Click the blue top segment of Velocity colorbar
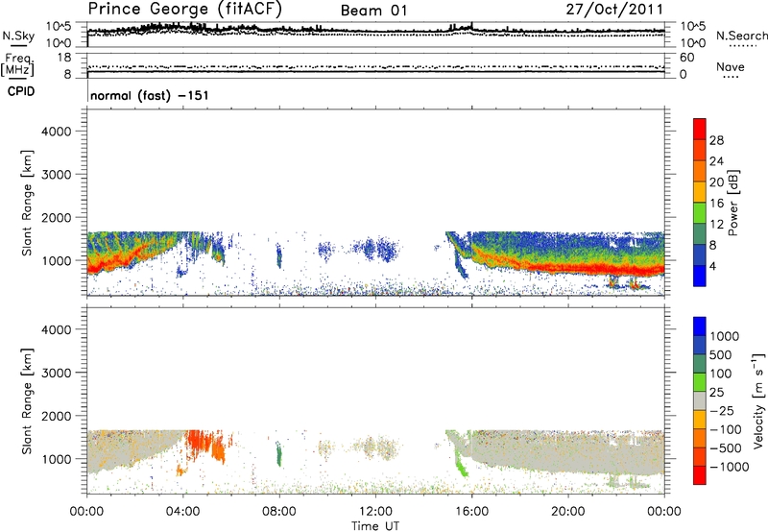This screenshot has width=768, height=532. point(700,326)
